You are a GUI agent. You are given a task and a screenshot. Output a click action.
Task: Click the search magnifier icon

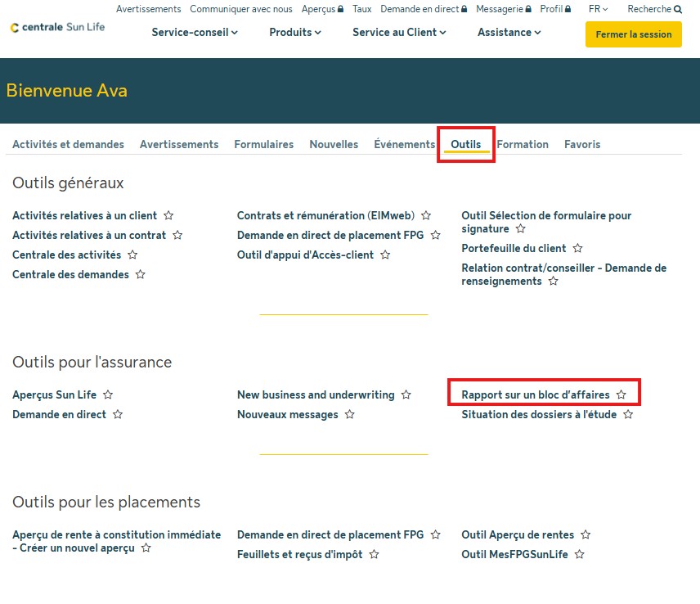[678, 10]
